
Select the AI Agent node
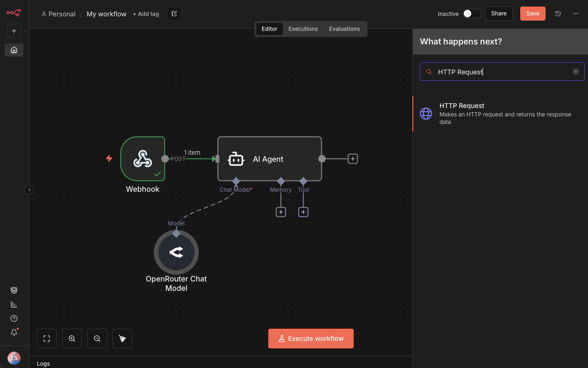tap(269, 159)
